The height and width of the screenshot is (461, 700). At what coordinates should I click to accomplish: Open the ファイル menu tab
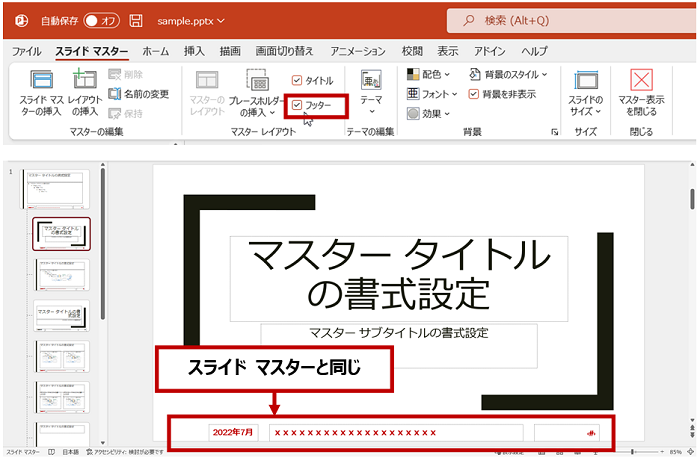[x=26, y=50]
